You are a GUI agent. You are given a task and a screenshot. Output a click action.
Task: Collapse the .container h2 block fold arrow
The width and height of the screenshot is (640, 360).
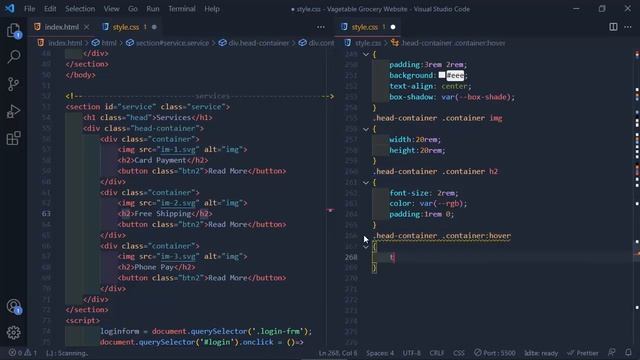366,182
